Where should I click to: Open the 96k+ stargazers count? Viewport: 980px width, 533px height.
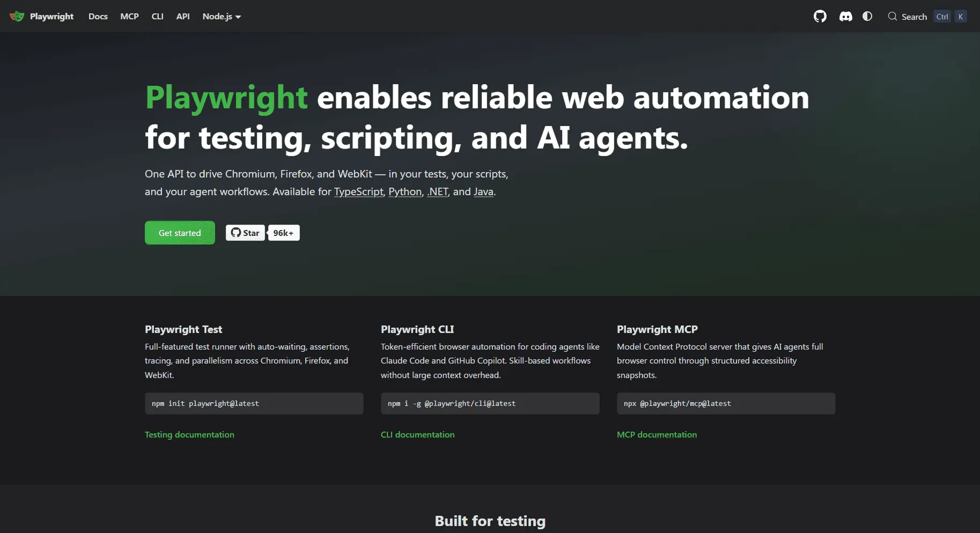click(284, 233)
